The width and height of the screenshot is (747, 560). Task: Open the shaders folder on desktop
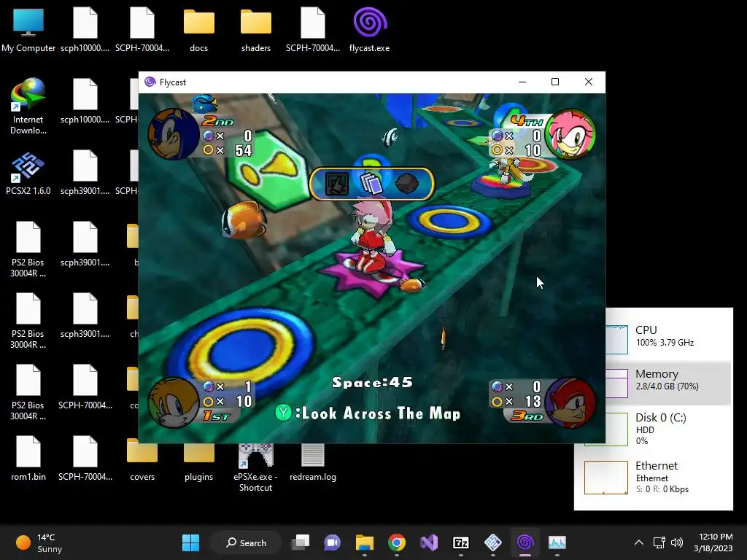[256, 29]
